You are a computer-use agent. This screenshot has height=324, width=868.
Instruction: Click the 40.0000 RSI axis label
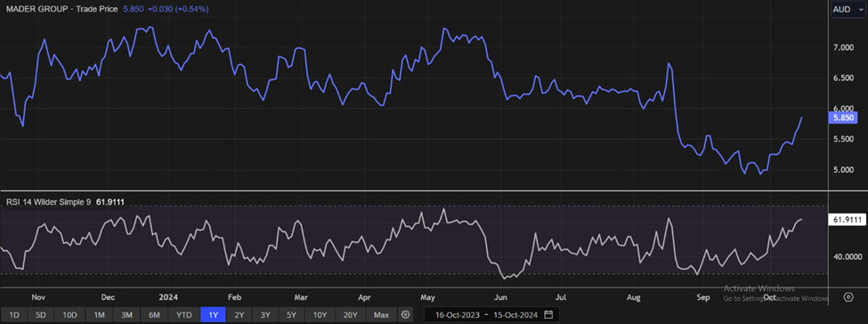[848, 257]
